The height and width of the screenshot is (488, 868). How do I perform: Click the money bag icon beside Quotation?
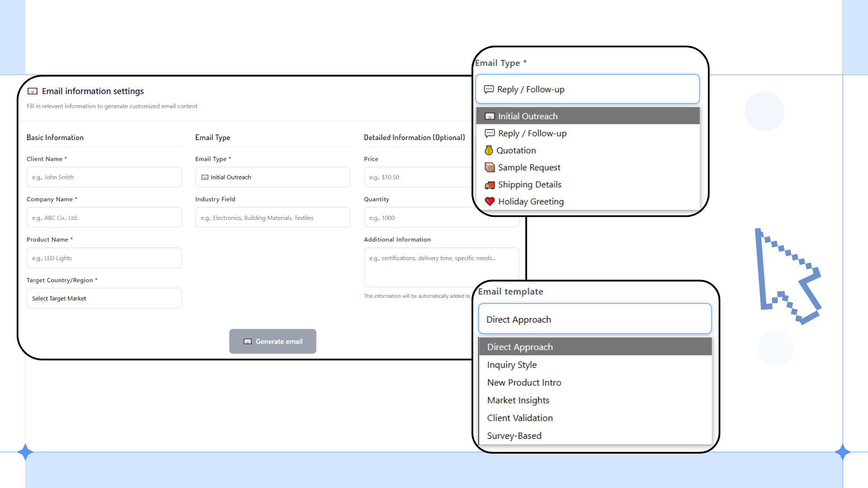[x=489, y=150]
